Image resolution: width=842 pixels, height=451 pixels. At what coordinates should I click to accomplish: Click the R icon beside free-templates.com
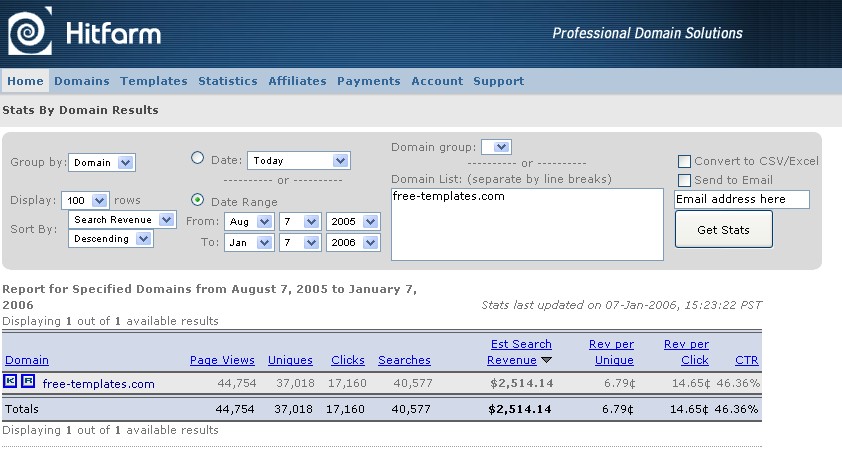pos(28,381)
